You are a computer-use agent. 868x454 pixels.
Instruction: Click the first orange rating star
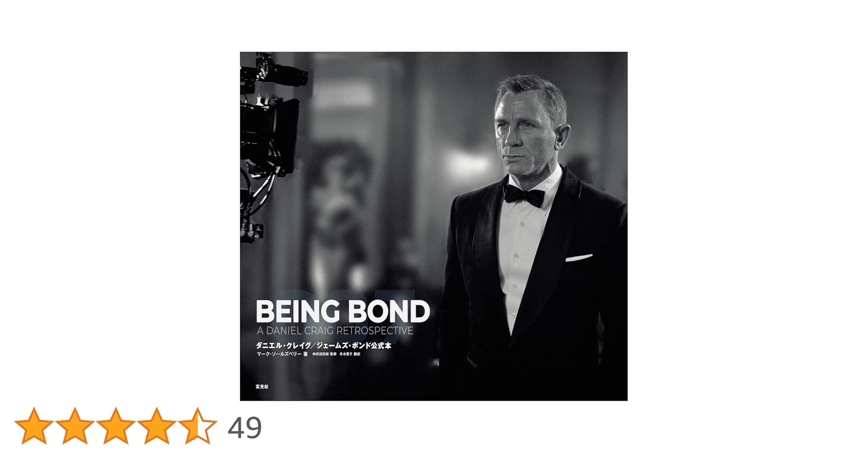click(x=34, y=426)
